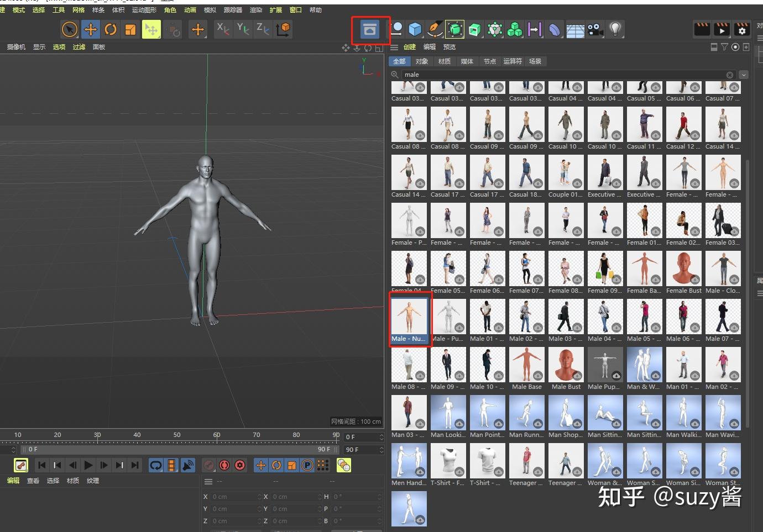Click frame 50 on the timeline ruler

pyautogui.click(x=177, y=435)
